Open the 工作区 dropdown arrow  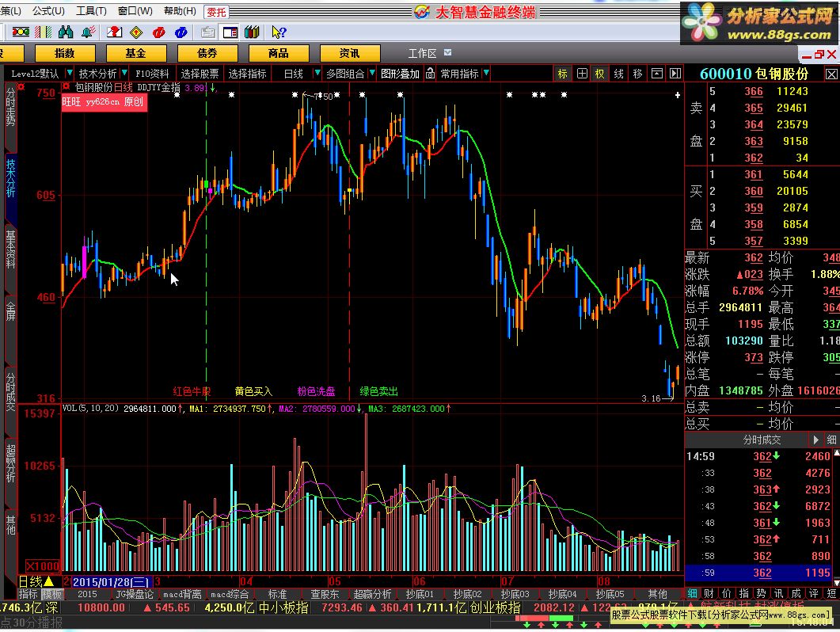(448, 52)
